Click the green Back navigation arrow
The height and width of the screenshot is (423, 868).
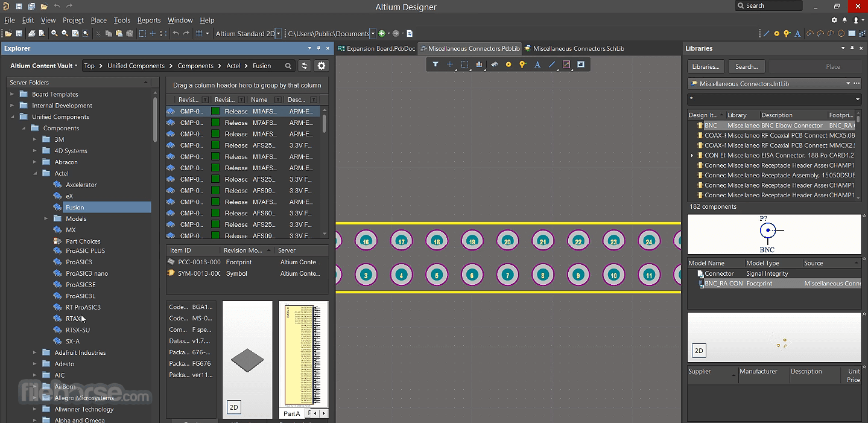coord(382,34)
